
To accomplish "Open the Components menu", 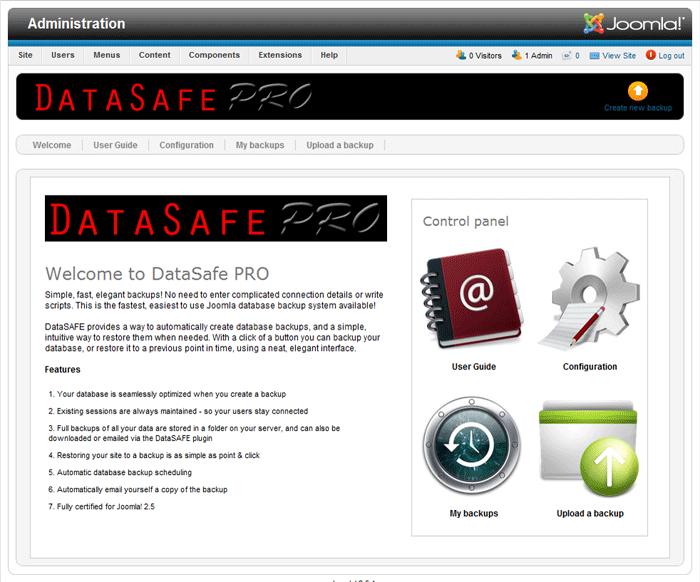I will 214,55.
